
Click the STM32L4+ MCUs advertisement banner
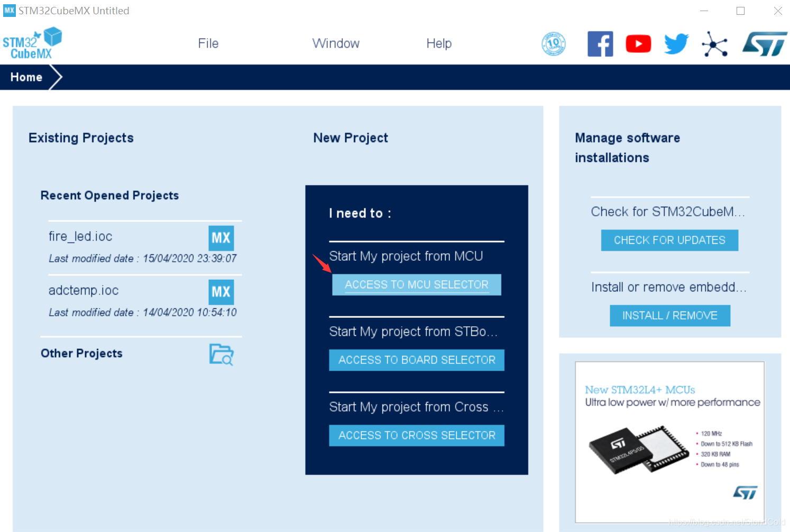coord(670,442)
